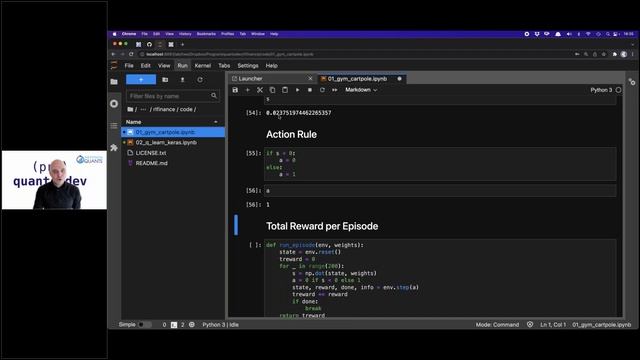Screen dimensions: 640x360
Task: Select the Total Reward per Episode heading
Action: pos(322,226)
